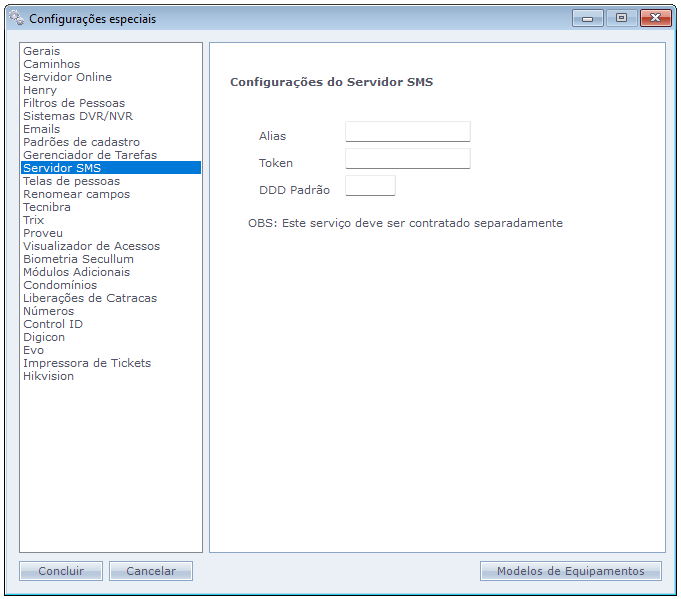681x599 pixels.
Task: Open Modelos de Equipamentos
Action: point(570,571)
